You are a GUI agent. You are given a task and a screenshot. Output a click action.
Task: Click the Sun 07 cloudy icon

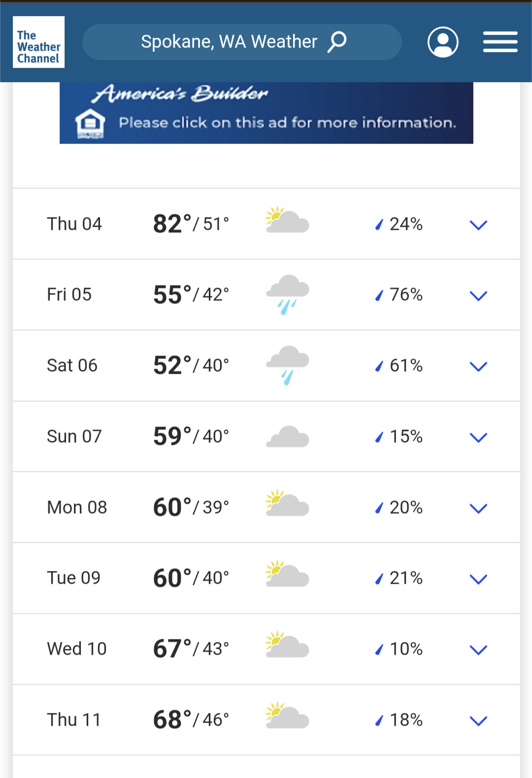tap(288, 437)
